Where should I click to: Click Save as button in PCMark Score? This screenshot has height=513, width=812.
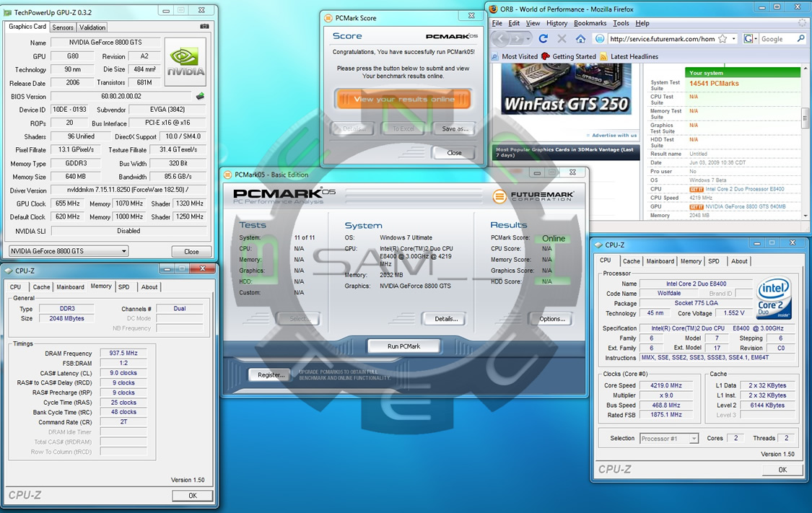[455, 128]
